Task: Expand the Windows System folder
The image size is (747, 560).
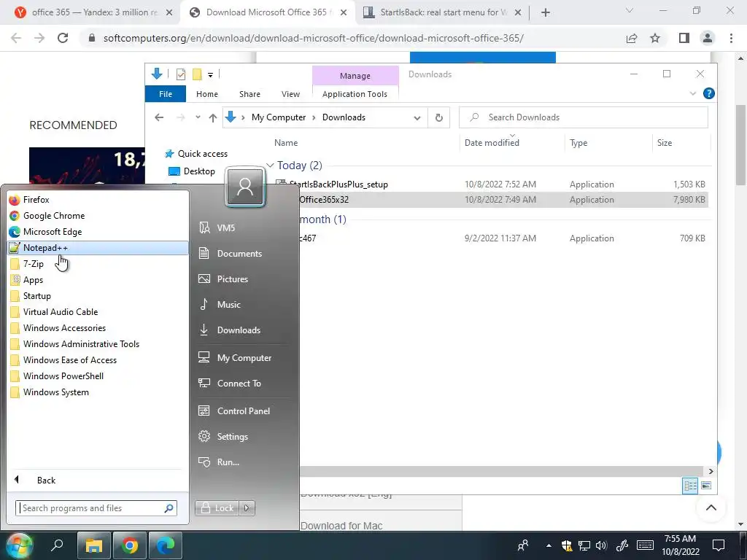Action: [98, 392]
